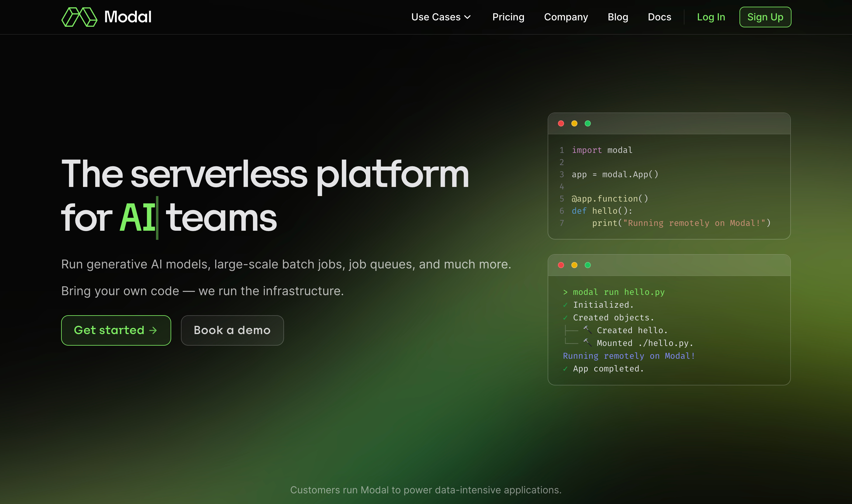Click line number 1 in code editor
Viewport: 852px width, 504px height.
coord(562,150)
